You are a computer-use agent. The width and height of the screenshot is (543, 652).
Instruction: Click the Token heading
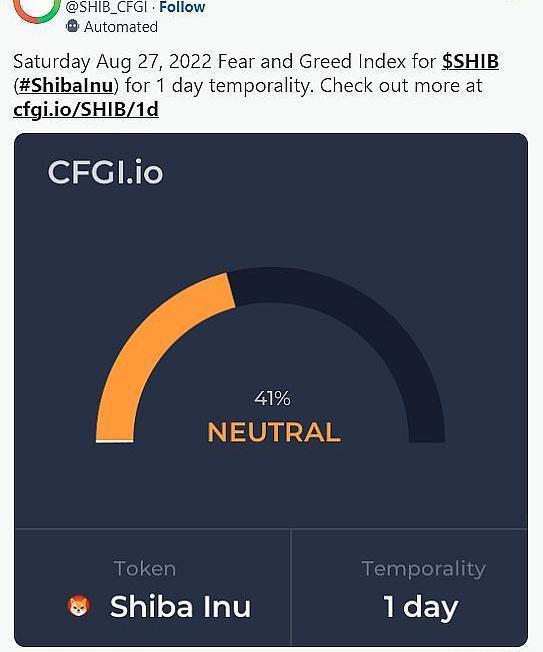145,568
